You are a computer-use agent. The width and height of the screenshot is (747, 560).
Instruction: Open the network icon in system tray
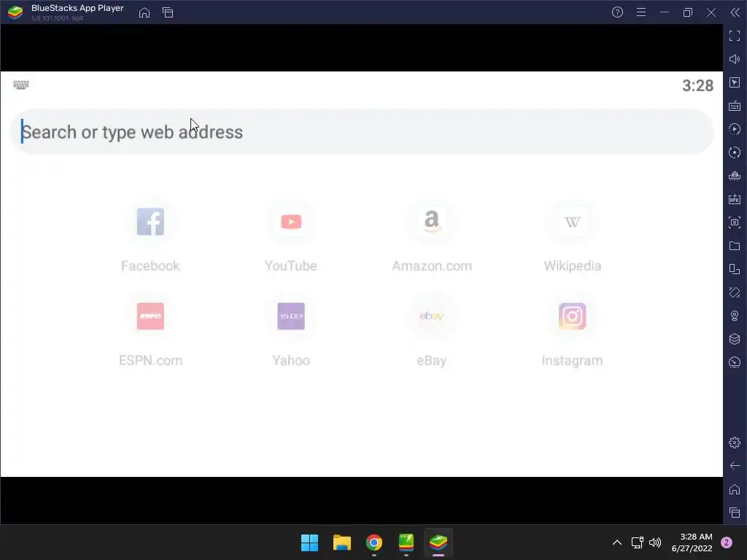tap(637, 542)
